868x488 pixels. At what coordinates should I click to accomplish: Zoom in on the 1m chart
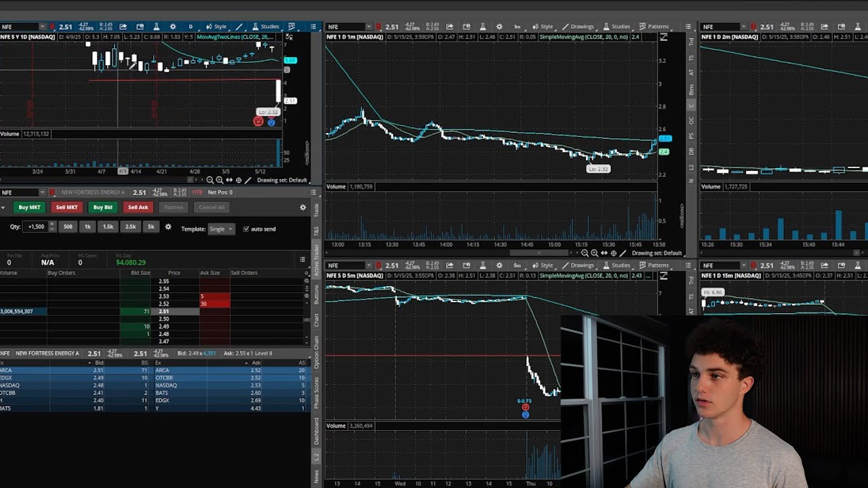tap(594, 253)
